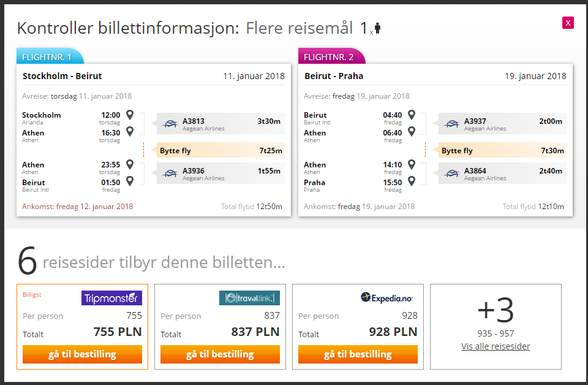Go to booking at Expedia.no for 928 PLN
The image size is (588, 385).
point(358,354)
